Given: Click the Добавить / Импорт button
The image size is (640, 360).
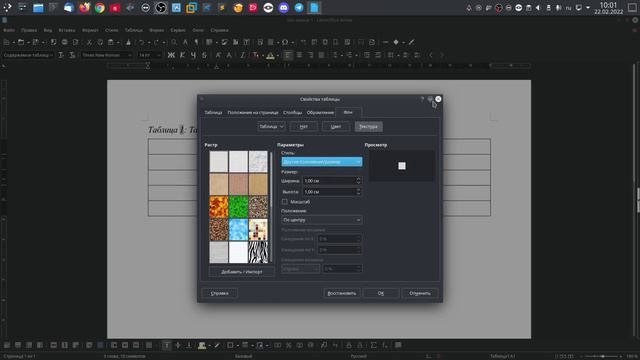Looking at the screenshot, I should pyautogui.click(x=242, y=272).
